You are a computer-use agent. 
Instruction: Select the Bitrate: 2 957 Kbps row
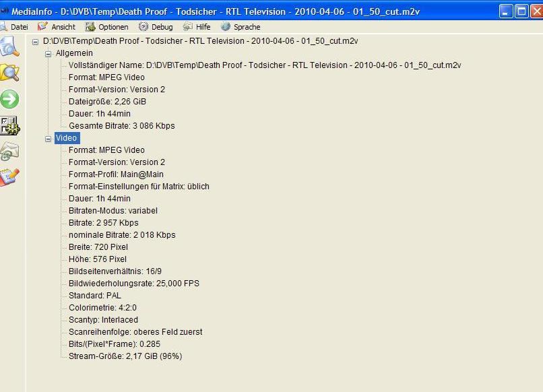point(104,223)
